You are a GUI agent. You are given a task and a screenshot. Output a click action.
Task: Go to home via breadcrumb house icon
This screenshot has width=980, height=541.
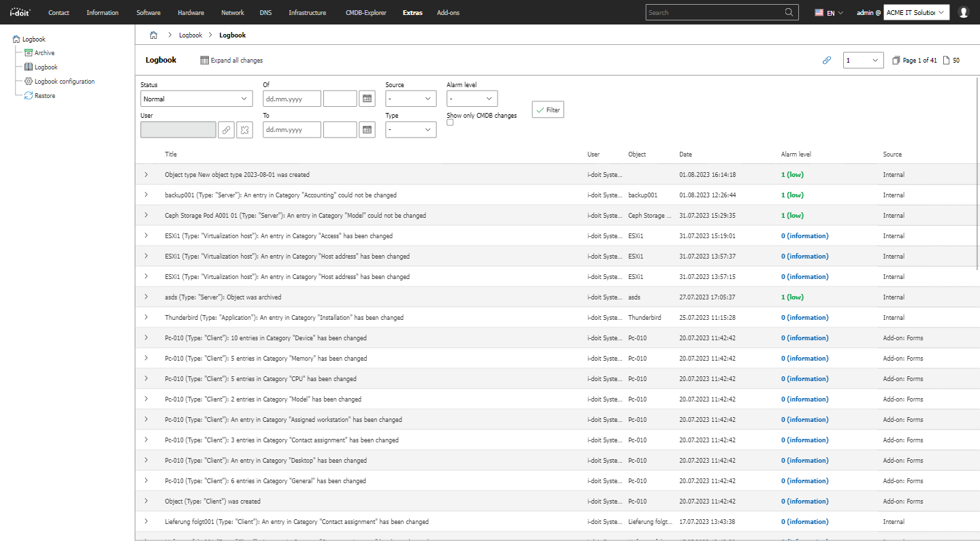pyautogui.click(x=154, y=35)
